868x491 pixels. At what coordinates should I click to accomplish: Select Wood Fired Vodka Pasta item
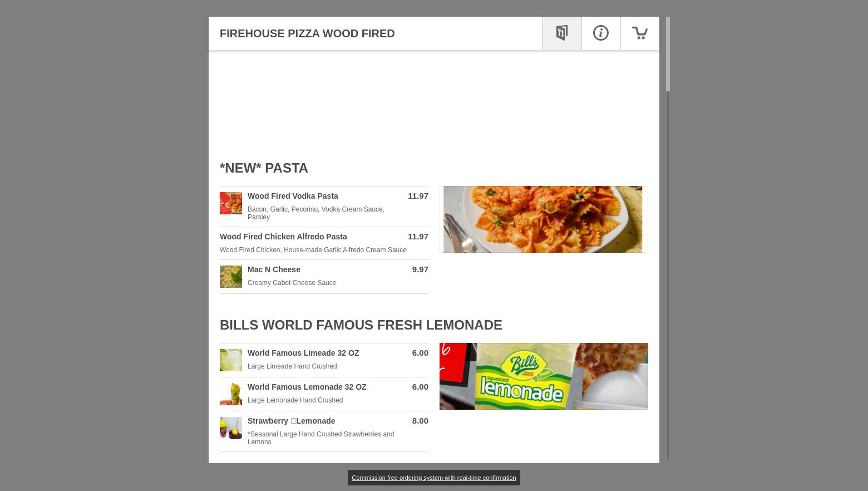(324, 206)
